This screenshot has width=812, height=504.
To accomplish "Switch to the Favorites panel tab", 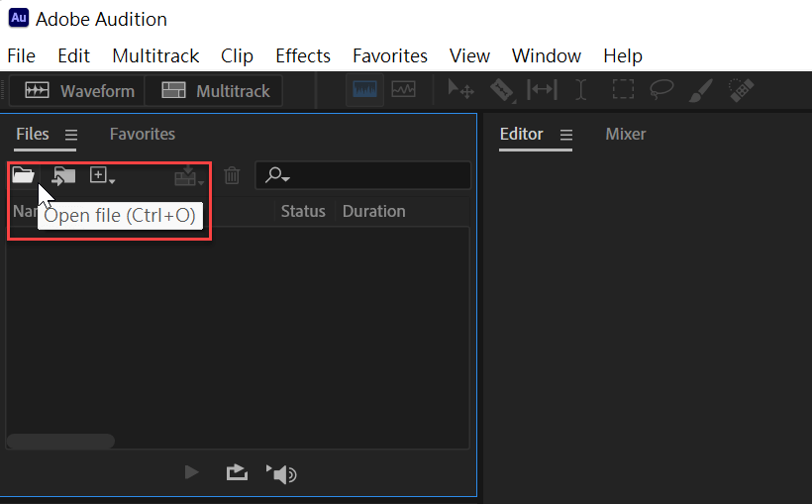I will (143, 134).
